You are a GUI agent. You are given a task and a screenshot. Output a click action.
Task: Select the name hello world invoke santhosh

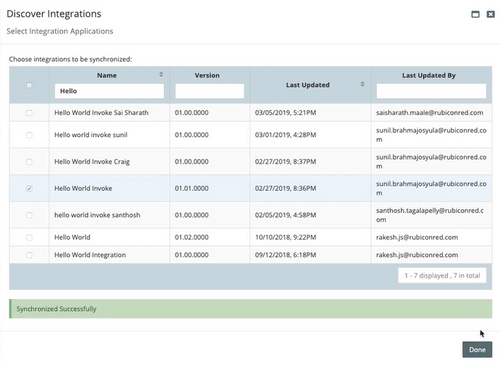coord(97,215)
